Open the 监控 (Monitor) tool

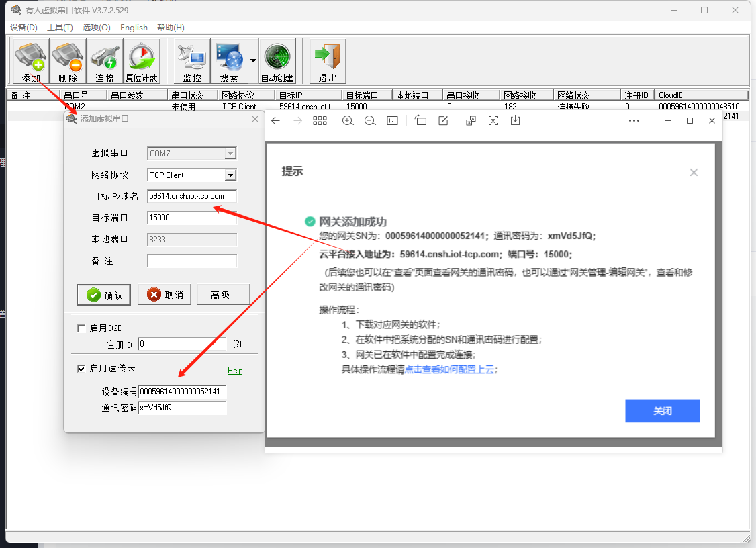coord(193,60)
